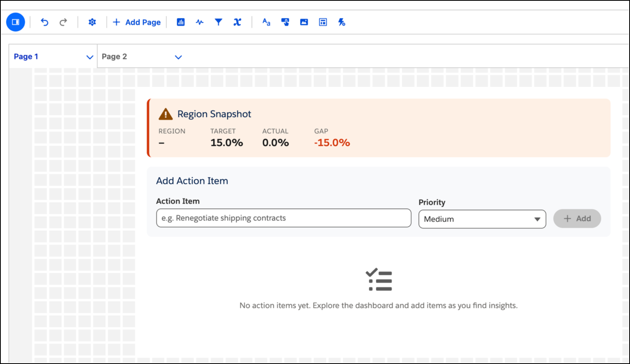Click the REGION label in snapshot
Image resolution: width=630 pixels, height=364 pixels.
172,131
